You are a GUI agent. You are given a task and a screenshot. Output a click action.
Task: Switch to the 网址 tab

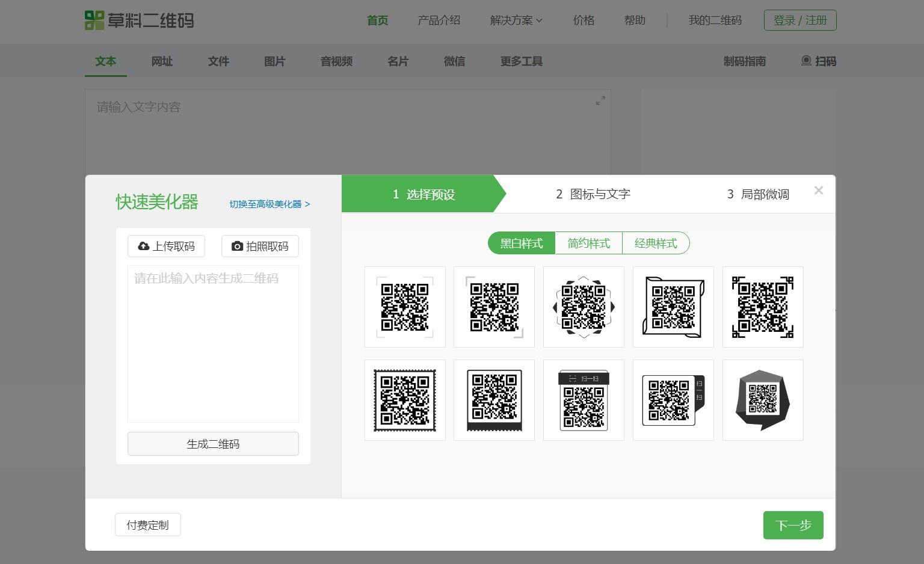coord(161,61)
